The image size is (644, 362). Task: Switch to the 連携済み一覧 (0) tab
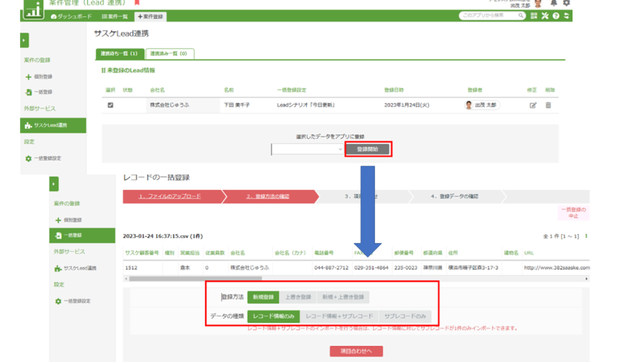tap(169, 54)
